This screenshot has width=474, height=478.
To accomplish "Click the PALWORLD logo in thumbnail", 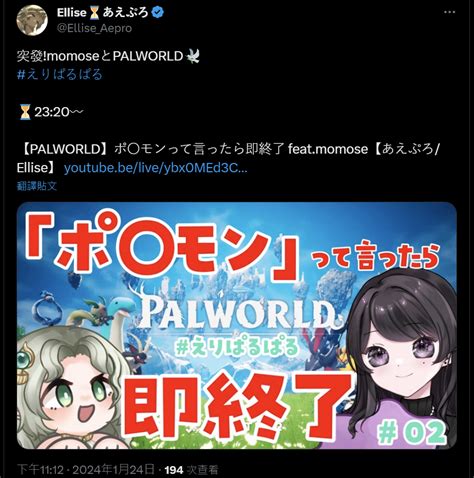I will [239, 313].
